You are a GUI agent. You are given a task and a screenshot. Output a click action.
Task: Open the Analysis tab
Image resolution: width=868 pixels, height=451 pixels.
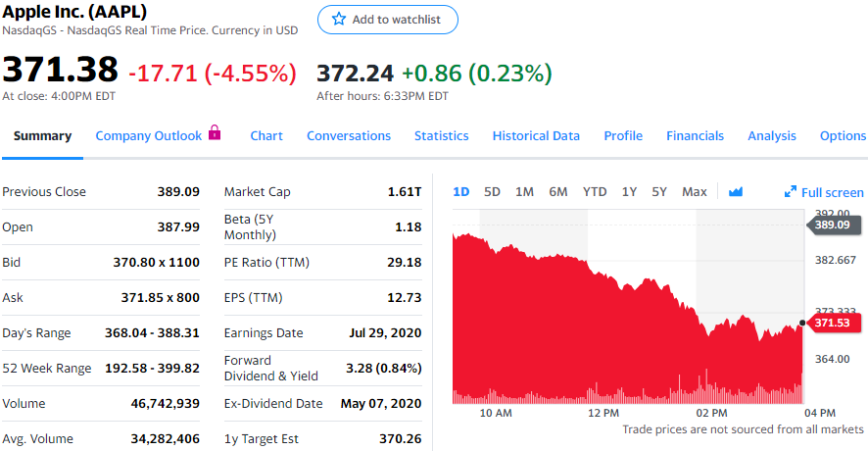772,136
